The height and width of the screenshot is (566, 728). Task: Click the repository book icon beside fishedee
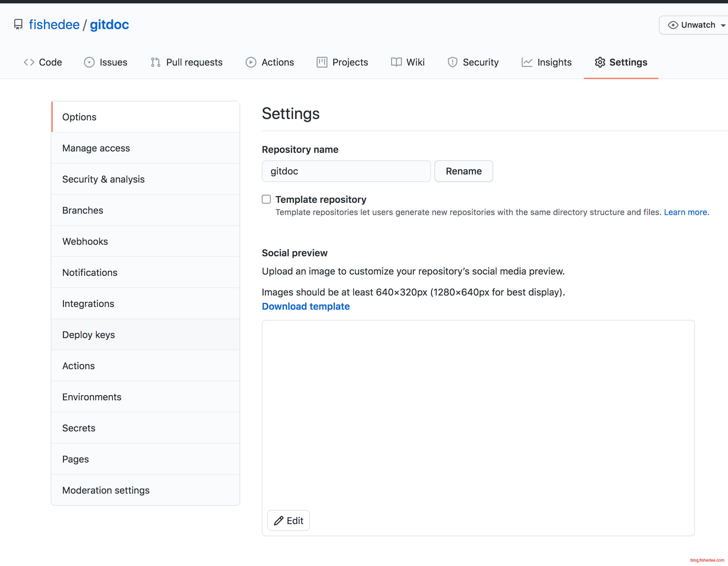point(18,24)
